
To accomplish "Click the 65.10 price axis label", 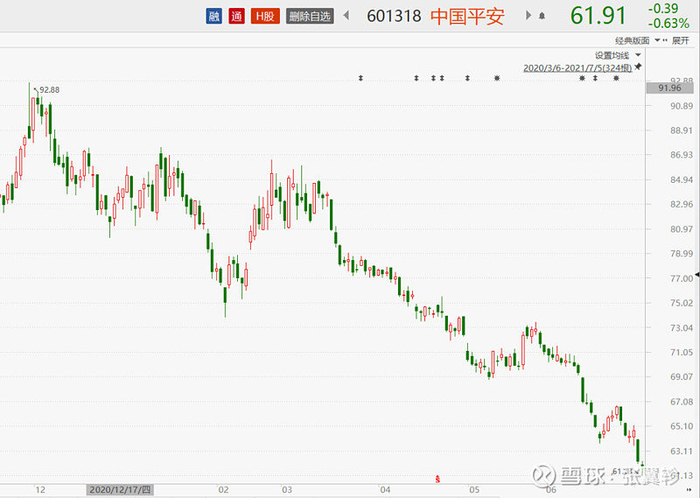I will [681, 426].
